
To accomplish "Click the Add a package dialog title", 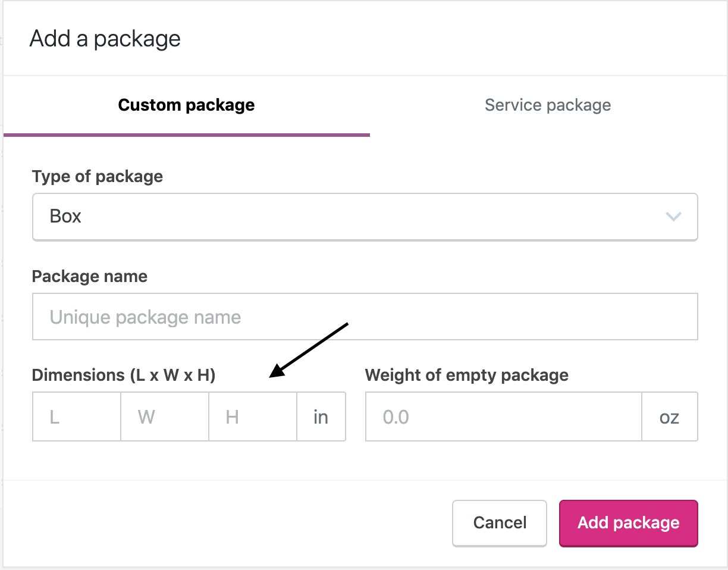I will [x=105, y=38].
